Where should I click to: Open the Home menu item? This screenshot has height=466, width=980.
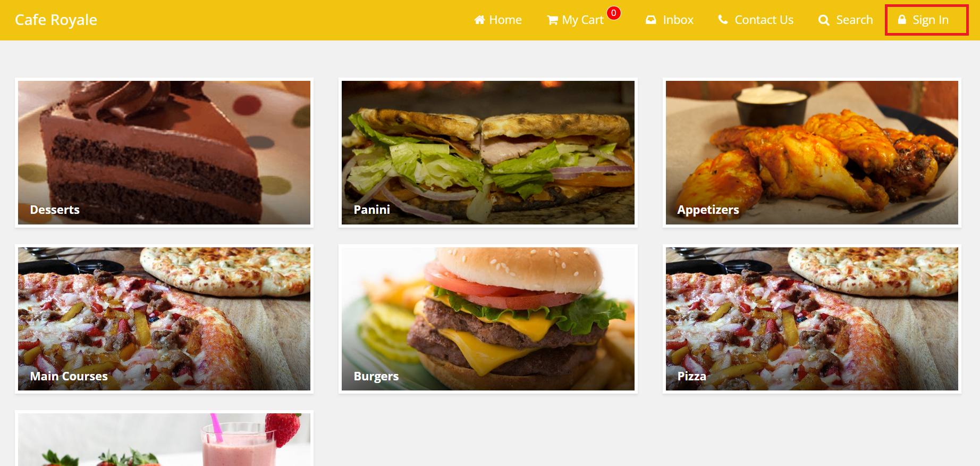point(498,20)
